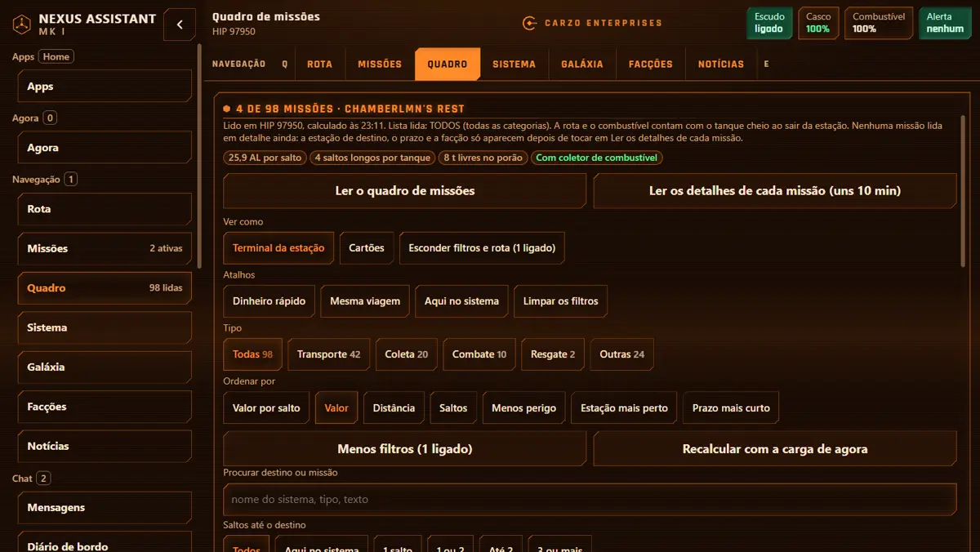980x552 pixels.
Task: Open the Missões tab
Action: [380, 64]
